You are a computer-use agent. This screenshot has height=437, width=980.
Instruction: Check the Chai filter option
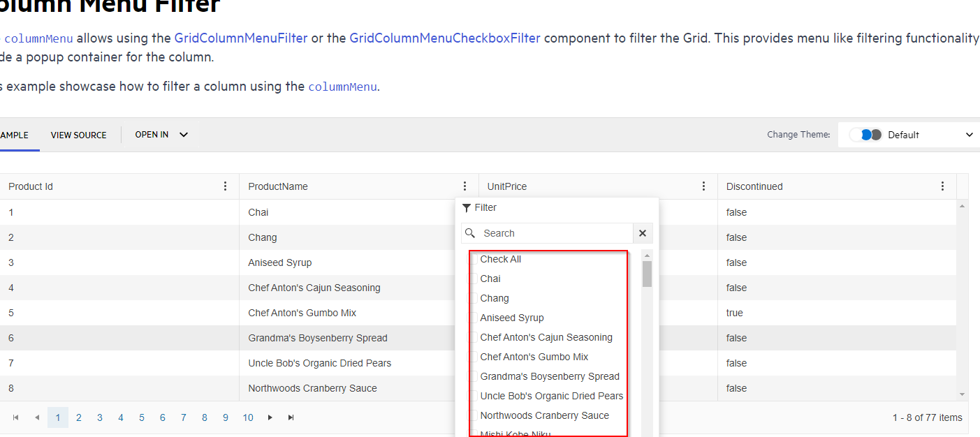[x=473, y=279]
